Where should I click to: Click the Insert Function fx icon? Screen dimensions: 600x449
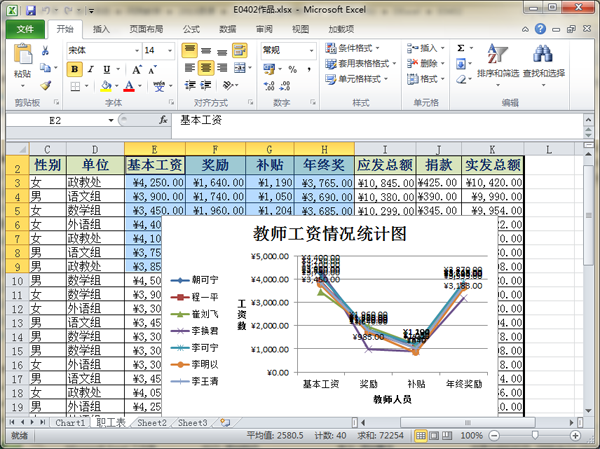pos(163,120)
